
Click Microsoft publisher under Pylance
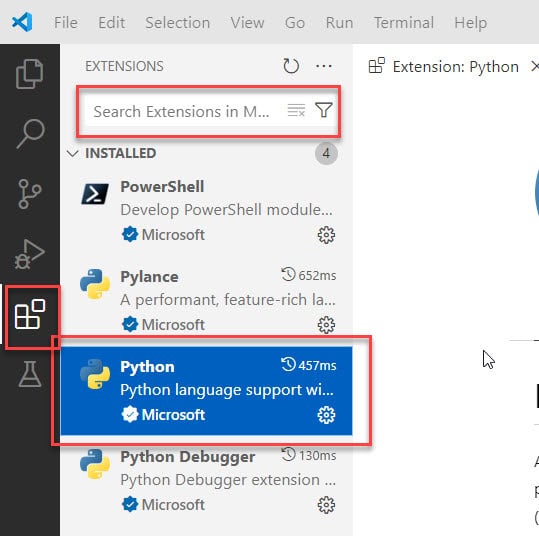pyautogui.click(x=173, y=325)
